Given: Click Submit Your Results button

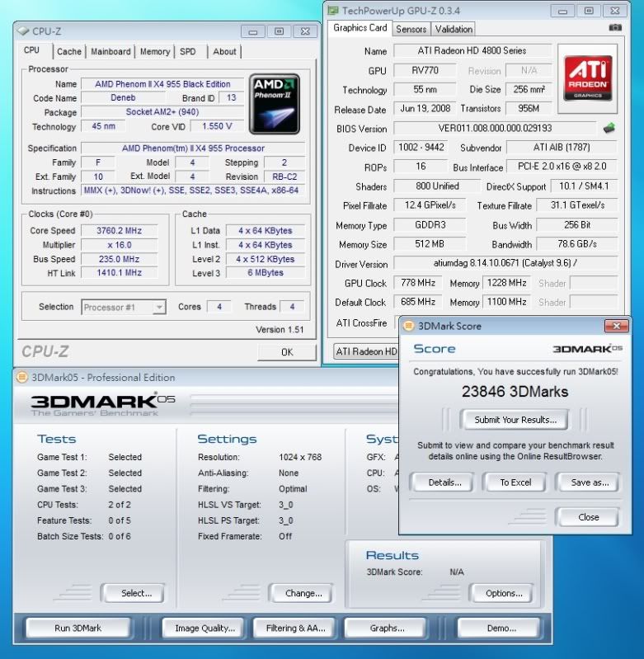Looking at the screenshot, I should tap(515, 420).
